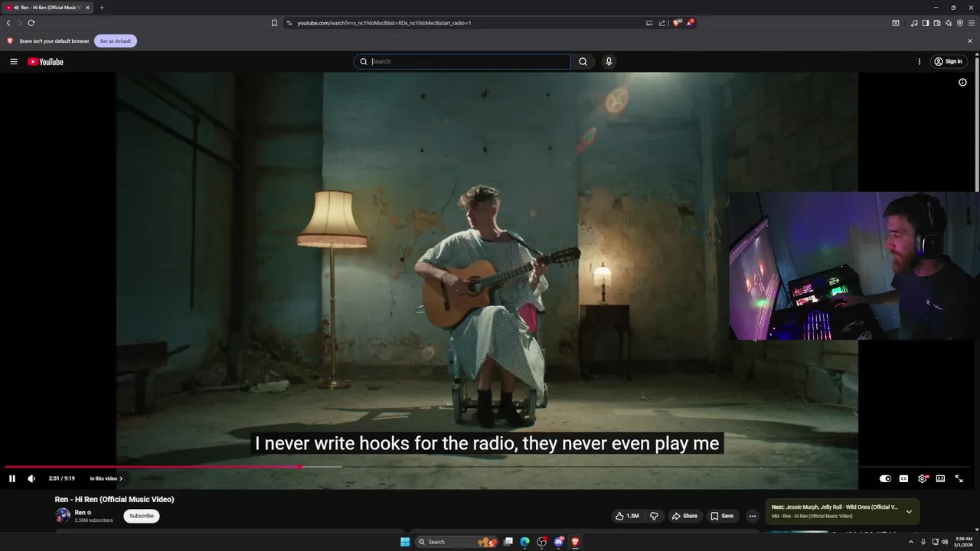The width and height of the screenshot is (980, 551).
Task: Select the Ren - Hi Ren browser tab
Action: tap(48, 8)
